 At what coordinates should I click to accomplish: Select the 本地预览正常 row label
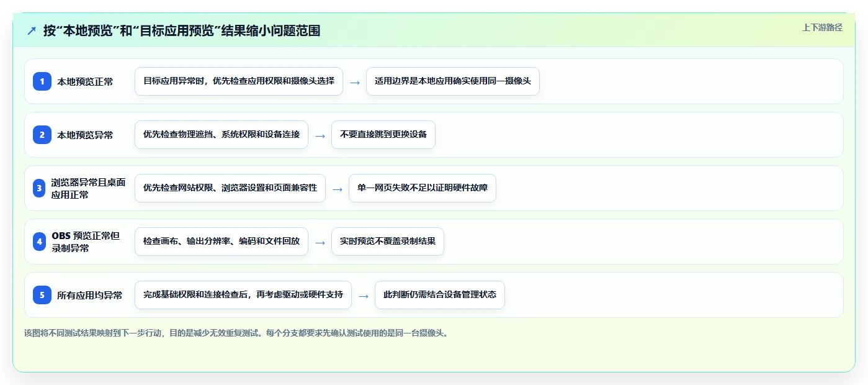click(x=85, y=81)
